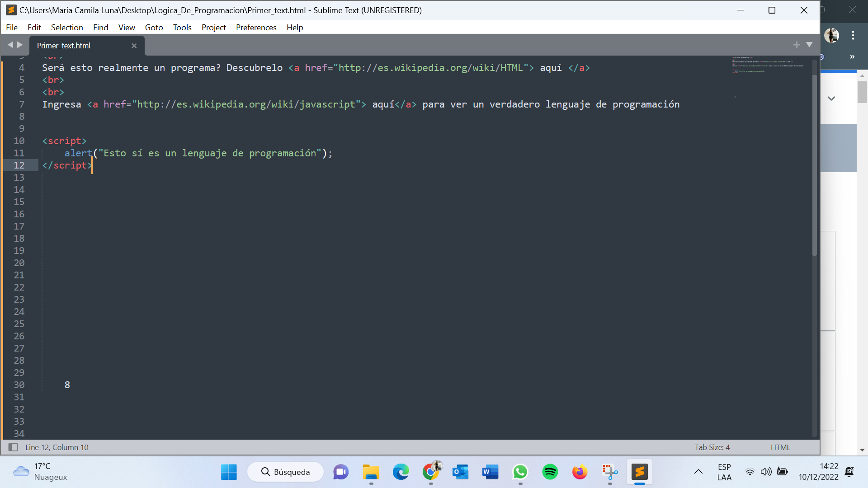The height and width of the screenshot is (488, 868).
Task: Show hidden system tray icons chevron
Action: coord(698,472)
